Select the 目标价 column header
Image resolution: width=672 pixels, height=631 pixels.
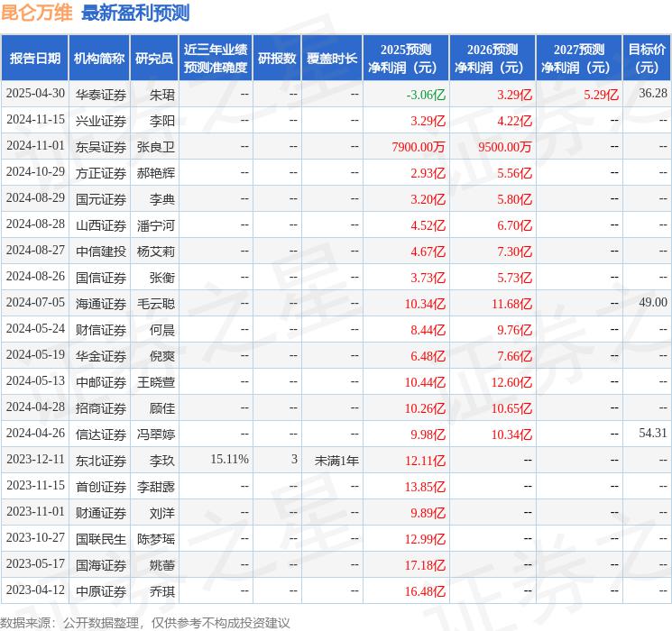646,59
